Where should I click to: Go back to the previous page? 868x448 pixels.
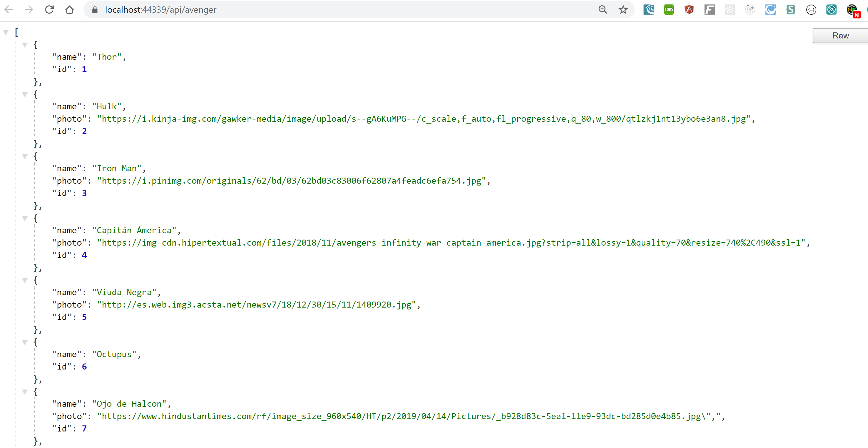click(x=9, y=10)
